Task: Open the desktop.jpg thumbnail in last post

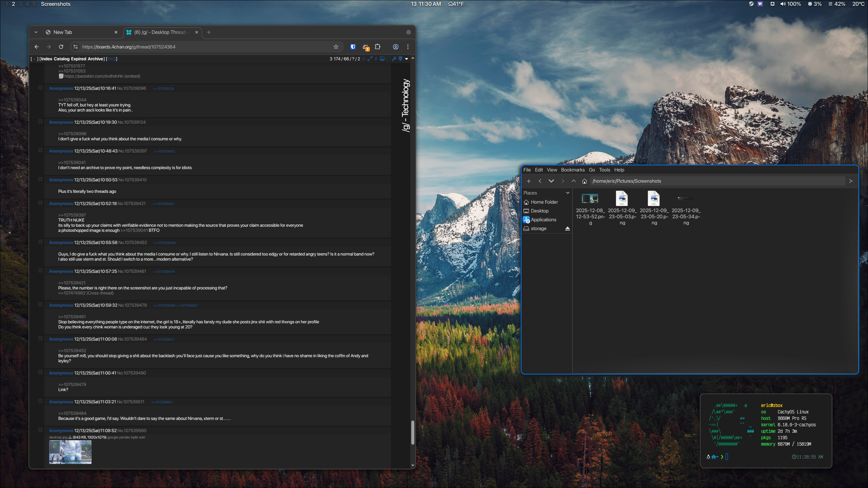Action: point(70,452)
